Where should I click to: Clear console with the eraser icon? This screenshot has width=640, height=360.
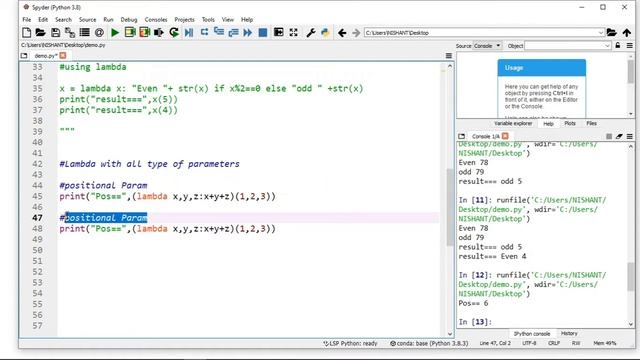click(619, 136)
